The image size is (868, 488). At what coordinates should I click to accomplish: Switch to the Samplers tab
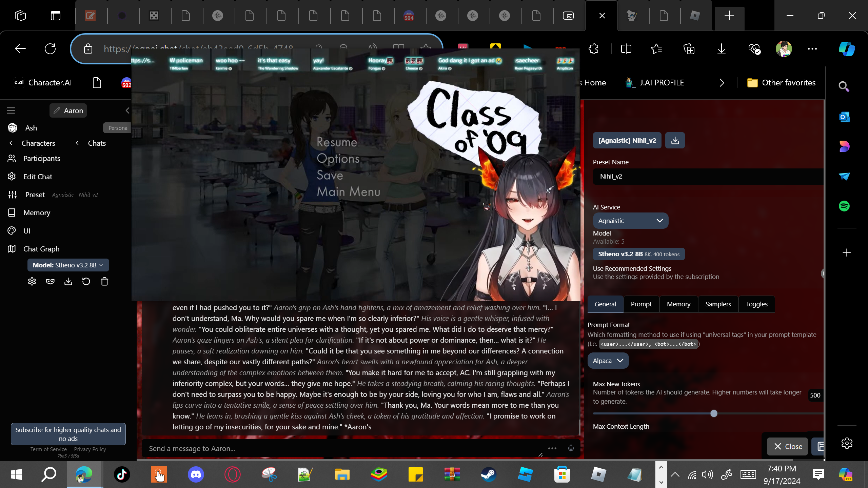[x=718, y=304]
